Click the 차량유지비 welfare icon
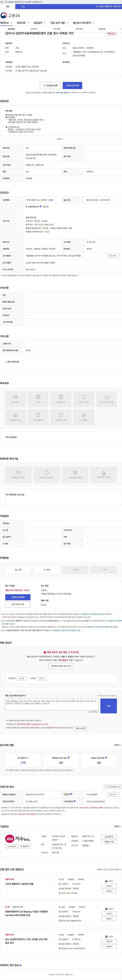The width and height of the screenshot is (122, 980). pos(61,399)
